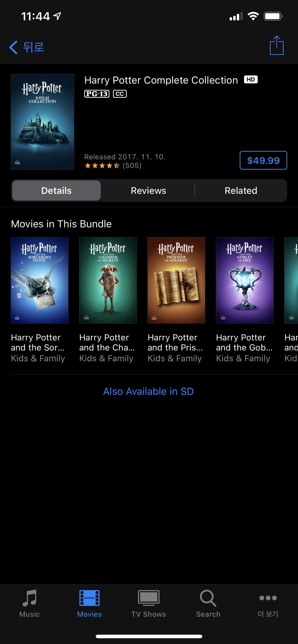Viewport: 298px width, 644px height.
Task: Go back with the 뒤로 button
Action: [x=27, y=47]
